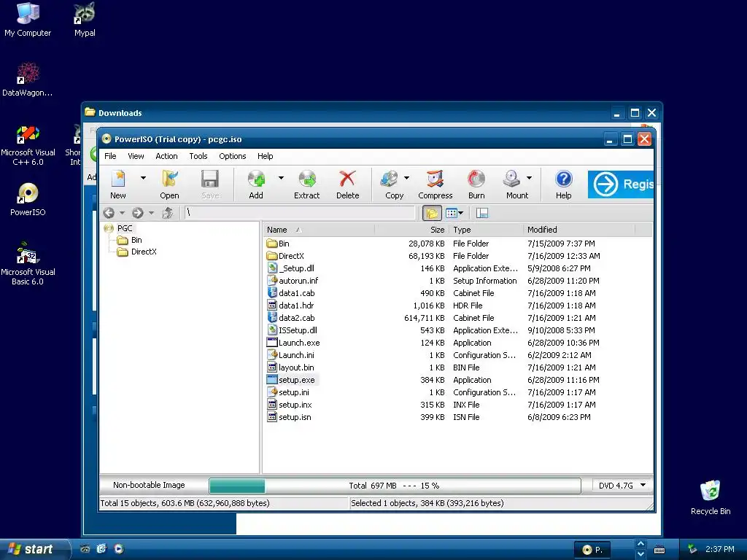Select Bin folder in the tree
The height and width of the screenshot is (560, 747).
pyautogui.click(x=136, y=240)
